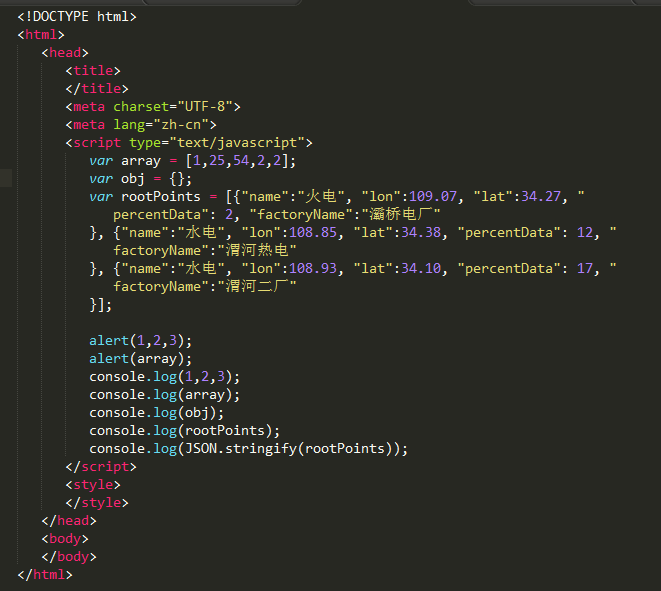The width and height of the screenshot is (661, 591).
Task: Click the console.log(rootPoints); statement
Action: pyautogui.click(x=185, y=431)
